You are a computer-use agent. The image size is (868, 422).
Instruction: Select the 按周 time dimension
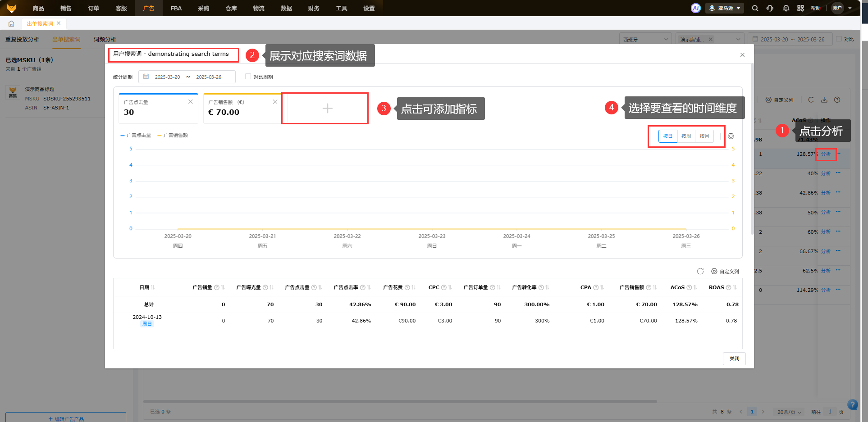[x=686, y=136]
